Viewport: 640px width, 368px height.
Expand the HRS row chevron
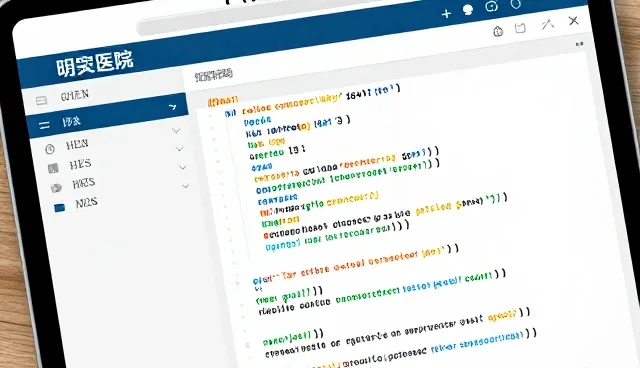(x=182, y=167)
